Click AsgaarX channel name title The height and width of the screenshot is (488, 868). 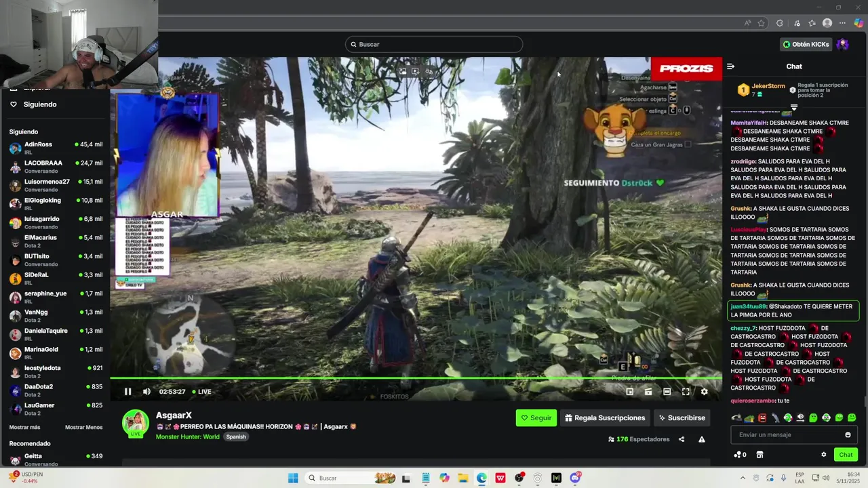tap(174, 415)
